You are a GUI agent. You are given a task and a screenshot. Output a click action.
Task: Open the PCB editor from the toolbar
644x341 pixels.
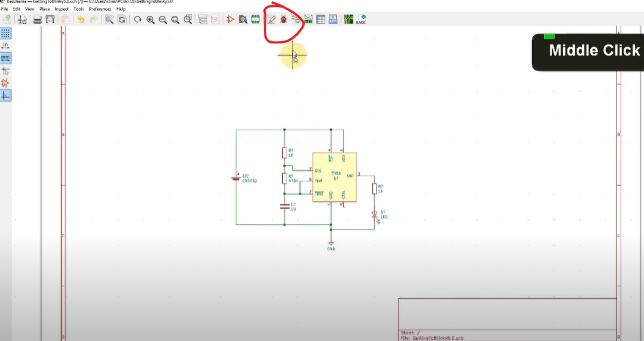click(349, 20)
